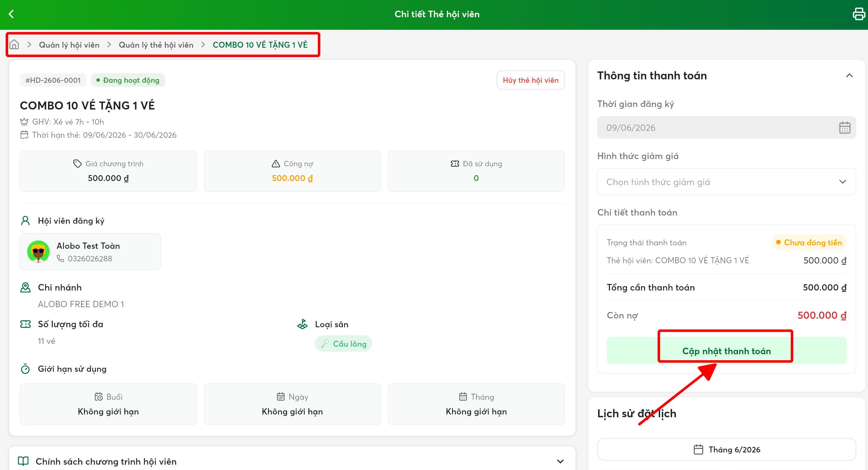Open the home breadcrumb icon
The width and height of the screenshot is (868, 470).
coord(14,45)
